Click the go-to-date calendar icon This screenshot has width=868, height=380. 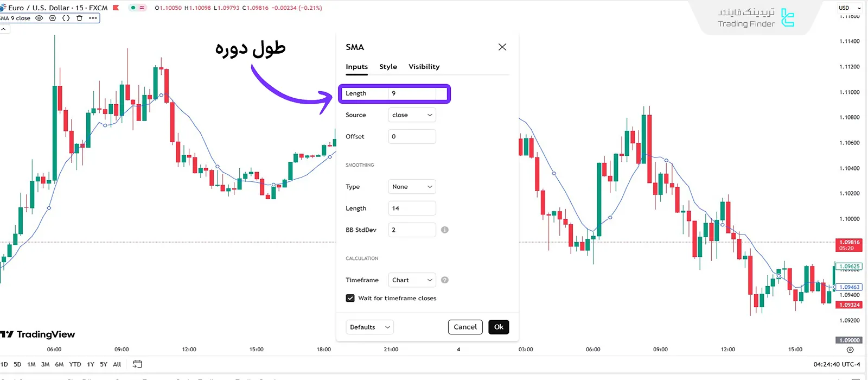pos(137,364)
